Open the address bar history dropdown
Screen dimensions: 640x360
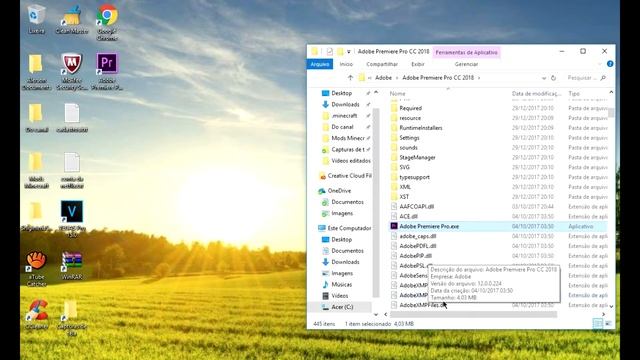(544, 78)
